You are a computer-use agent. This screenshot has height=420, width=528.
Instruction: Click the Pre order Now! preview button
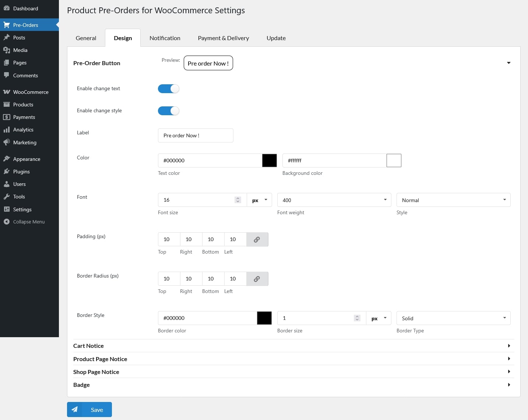click(208, 63)
